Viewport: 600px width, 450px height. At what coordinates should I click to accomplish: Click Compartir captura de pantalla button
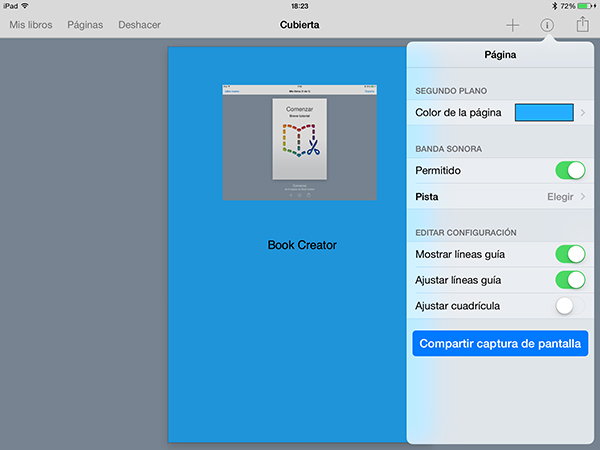[500, 344]
